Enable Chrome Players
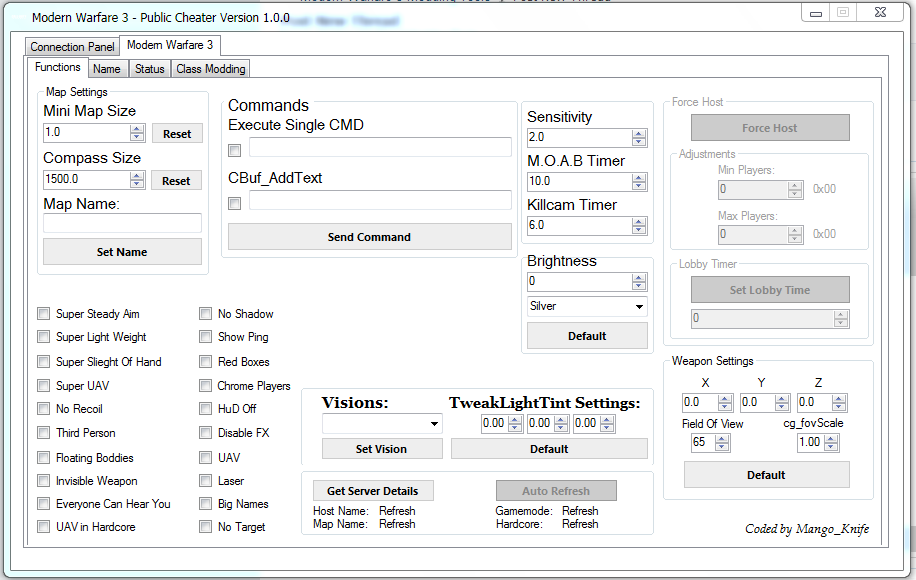The image size is (916, 580). tap(205, 385)
